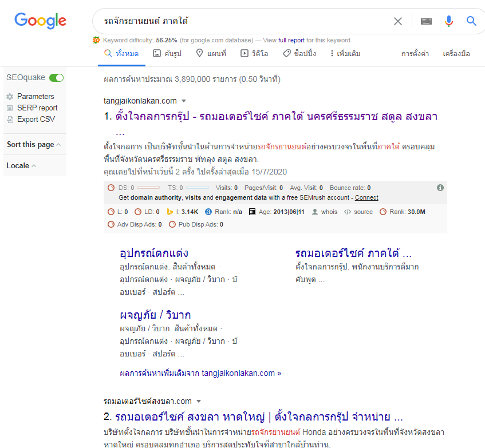Open dropdown arrow next to tangjaikonlakan.com
This screenshot has height=448, width=485.
pyautogui.click(x=184, y=101)
